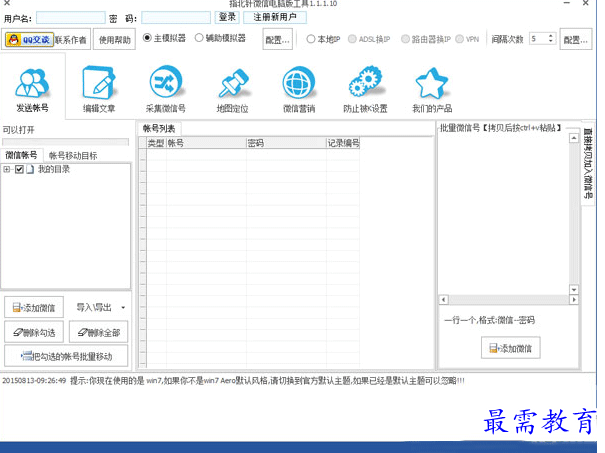Viewport: 605px width, 453px height.
Task: Click the 记录编号 column header
Action: [x=343, y=143]
